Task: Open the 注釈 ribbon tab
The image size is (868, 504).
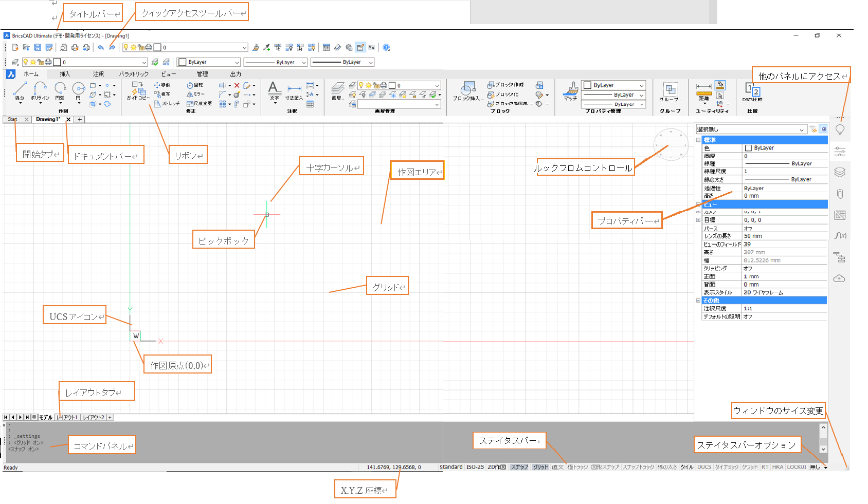Action: tap(98, 74)
